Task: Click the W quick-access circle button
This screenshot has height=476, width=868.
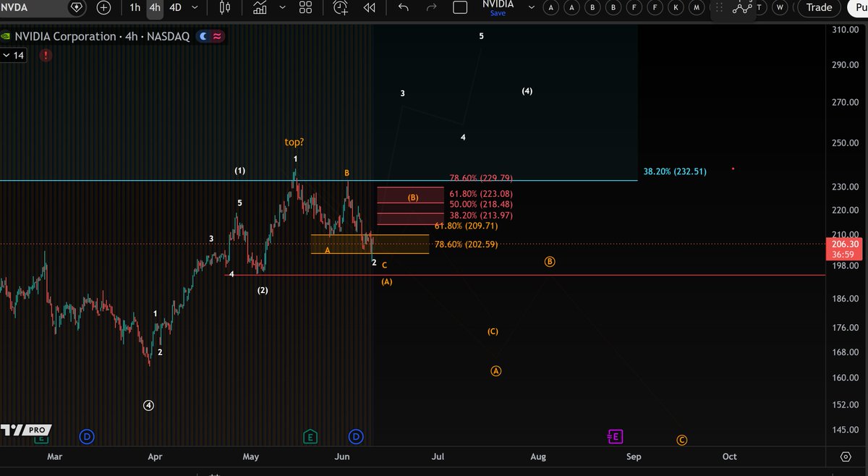Action: pyautogui.click(x=780, y=7)
